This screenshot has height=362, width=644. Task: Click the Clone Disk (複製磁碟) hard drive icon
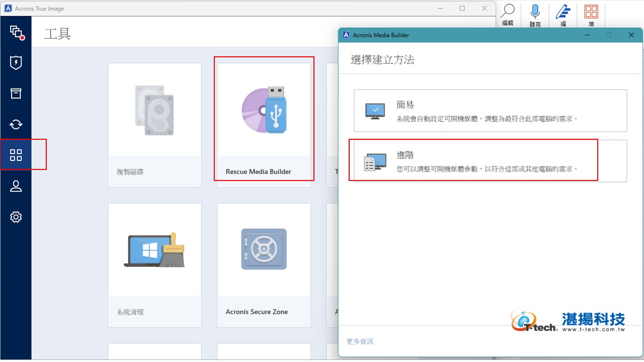point(154,110)
